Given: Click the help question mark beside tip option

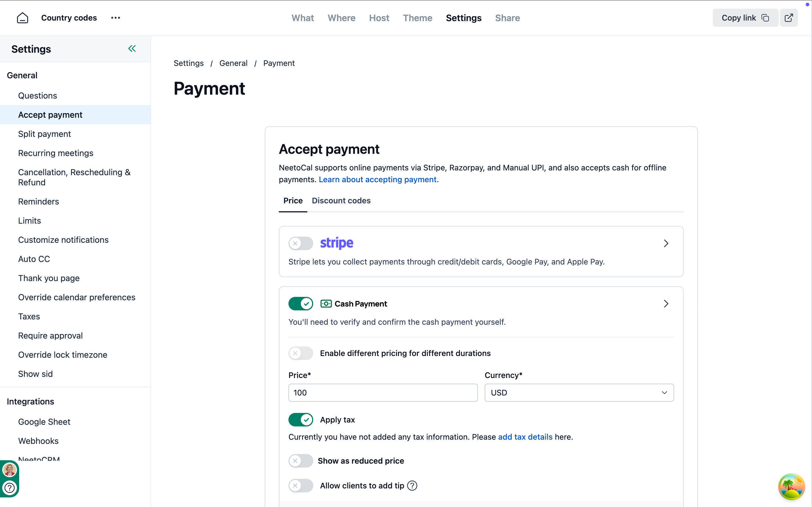Looking at the screenshot, I should tap(412, 486).
